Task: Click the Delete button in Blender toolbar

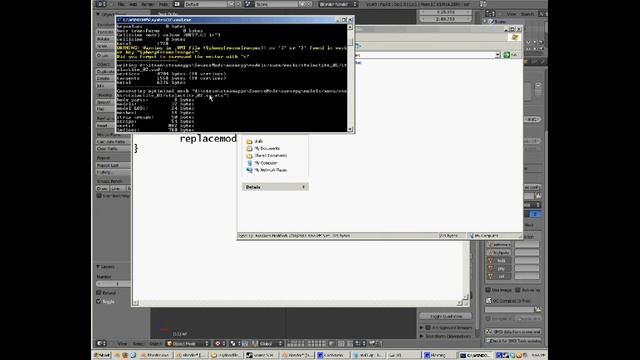Action: click(105, 78)
